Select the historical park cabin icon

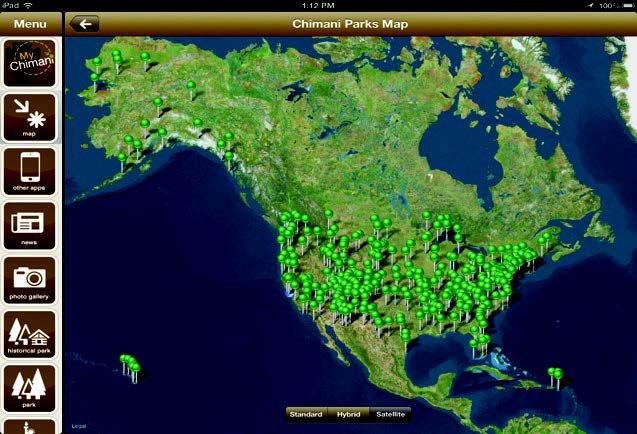pos(30,335)
